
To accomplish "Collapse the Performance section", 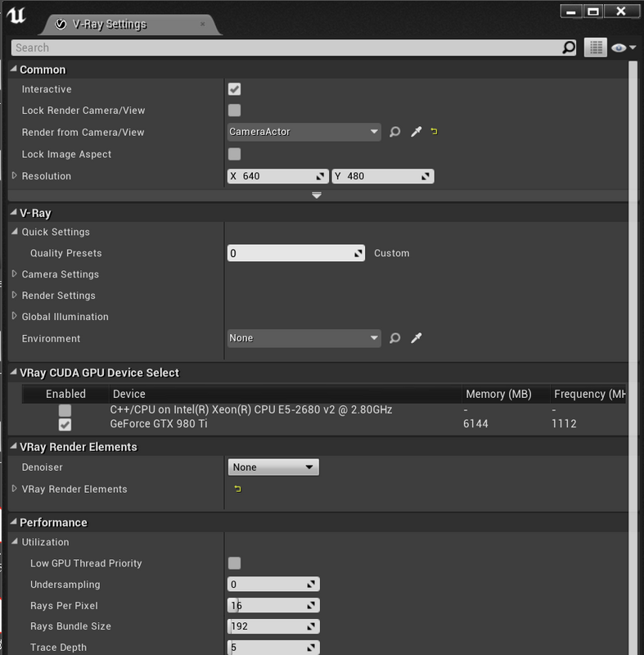I will [14, 522].
